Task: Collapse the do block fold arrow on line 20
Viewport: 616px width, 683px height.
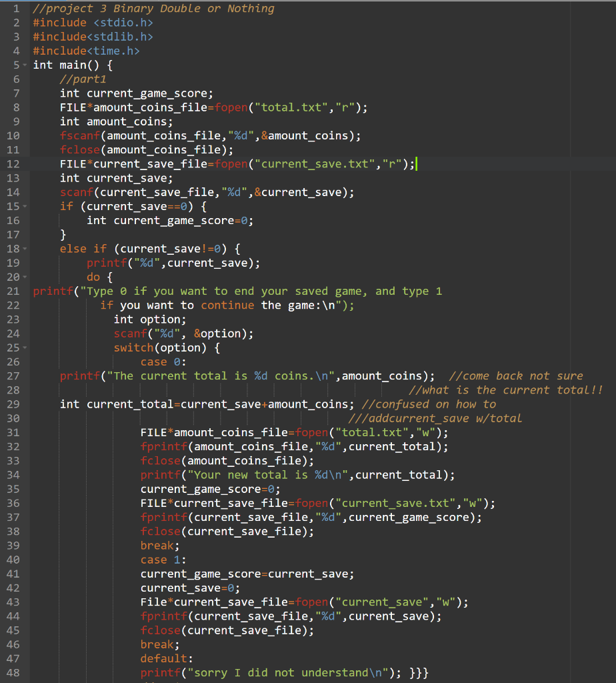Action: 25,276
